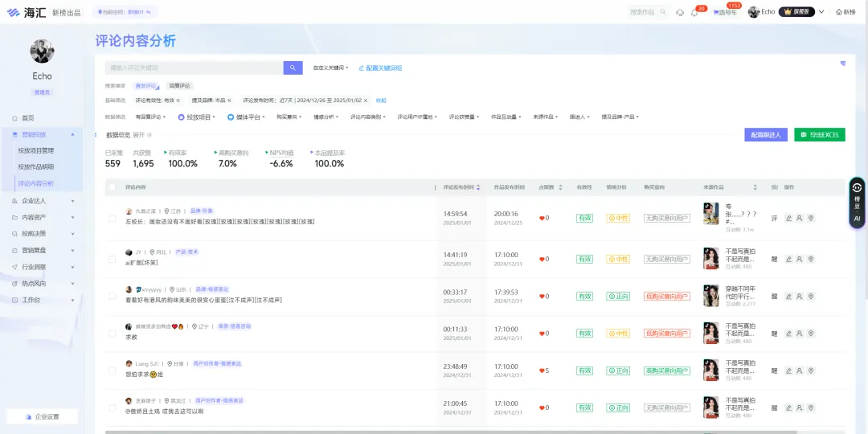Click the 配置跟进人 button

point(766,134)
